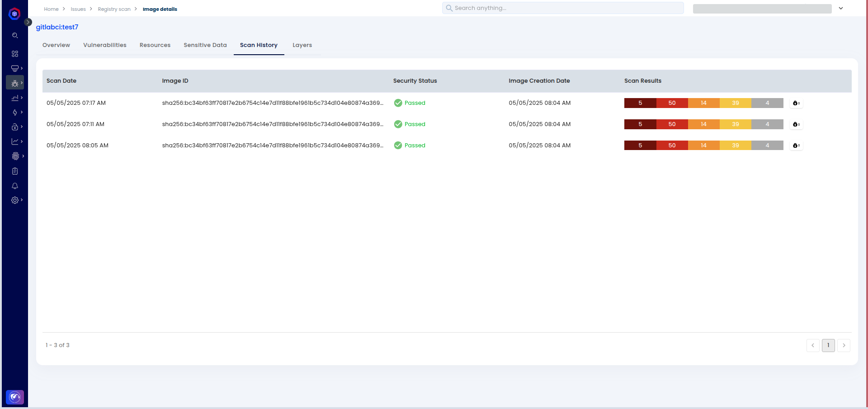Click medium count 14 in 08:05 AM row
868x409 pixels.
704,146
